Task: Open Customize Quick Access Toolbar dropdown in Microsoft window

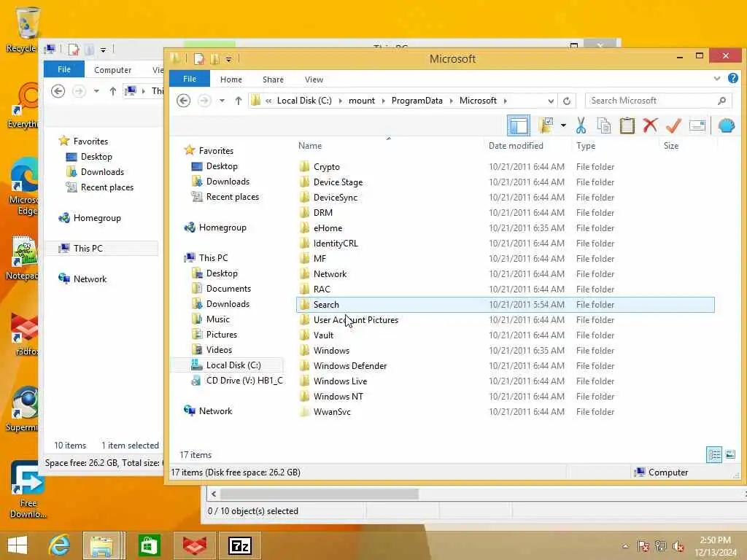Action: tap(228, 60)
